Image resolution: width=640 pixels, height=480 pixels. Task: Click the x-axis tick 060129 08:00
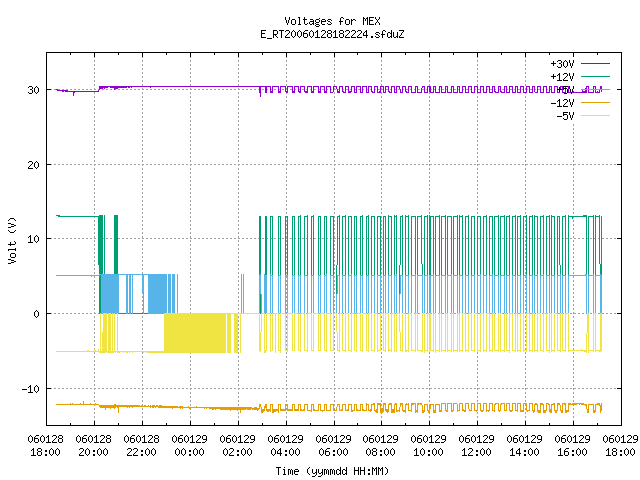pyautogui.click(x=380, y=446)
